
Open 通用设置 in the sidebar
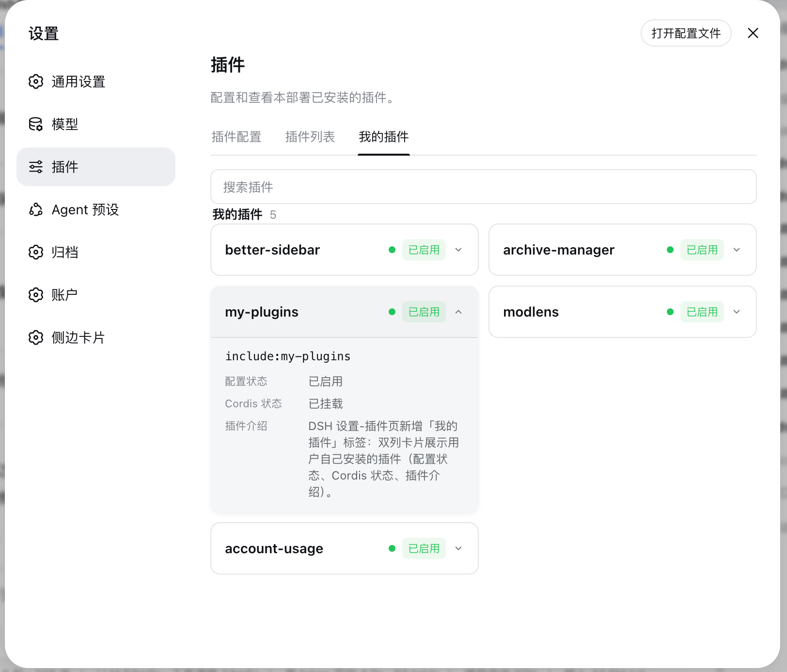tap(96, 81)
